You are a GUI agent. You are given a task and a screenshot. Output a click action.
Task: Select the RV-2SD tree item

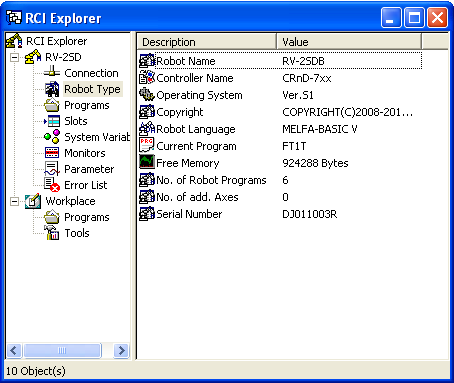63,57
